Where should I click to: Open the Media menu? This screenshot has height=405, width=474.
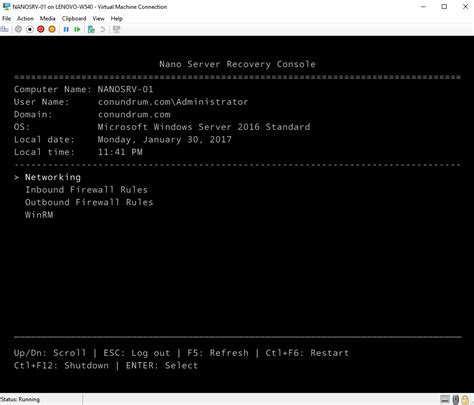[48, 18]
